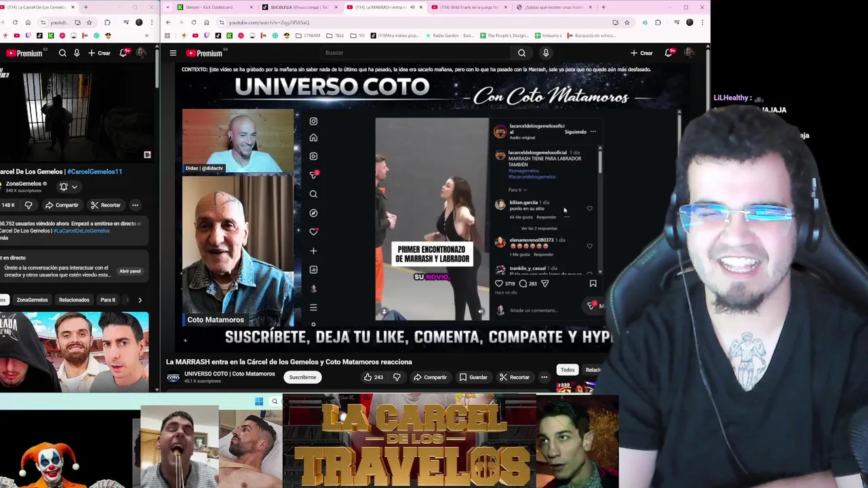Activate voice search microphone in right window

(545, 53)
